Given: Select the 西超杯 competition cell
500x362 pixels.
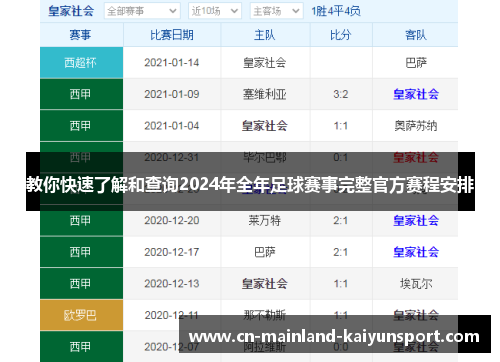Looking at the screenshot, I should pos(81,62).
